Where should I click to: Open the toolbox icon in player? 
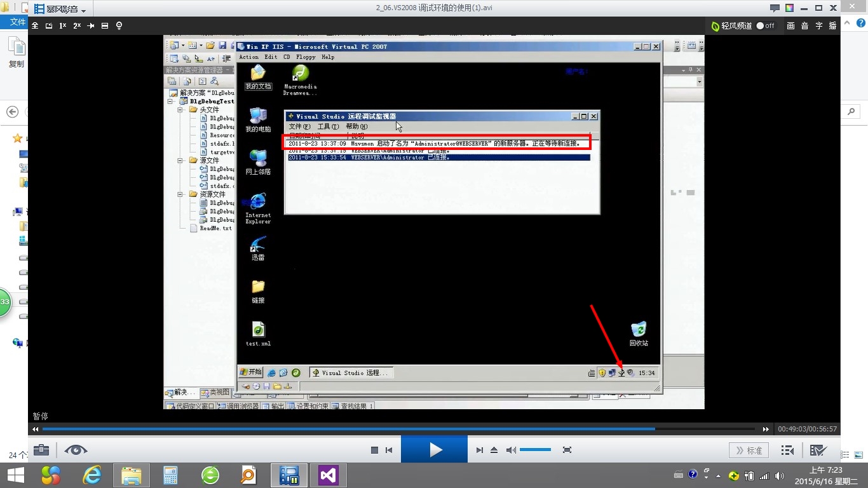pos(41,450)
